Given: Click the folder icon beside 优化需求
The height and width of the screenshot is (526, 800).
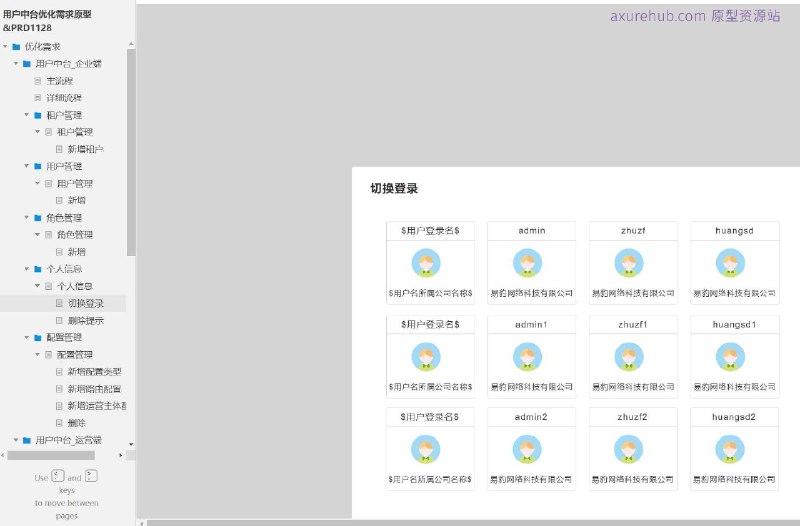Looking at the screenshot, I should [16, 47].
